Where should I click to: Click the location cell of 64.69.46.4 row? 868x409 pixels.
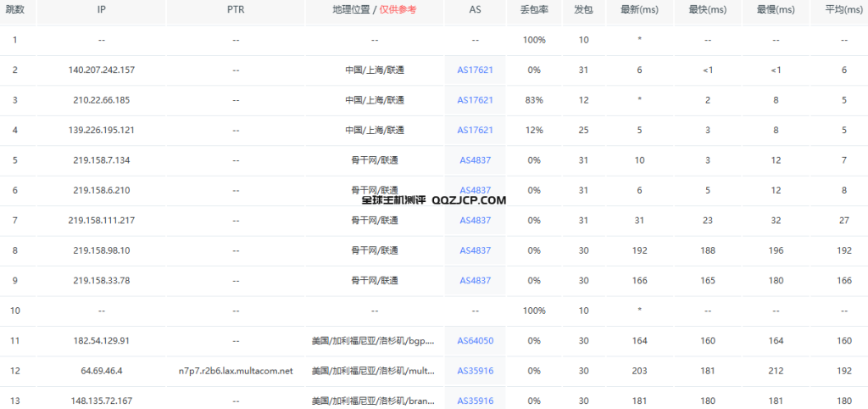pos(375,371)
